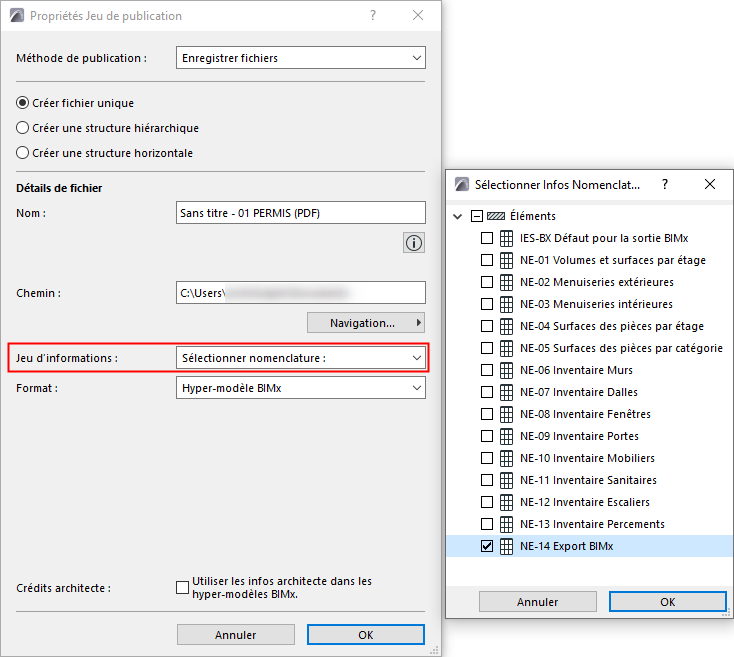Check NE-09 Inventaire Portes checkbox
The image size is (734, 657).
[487, 436]
